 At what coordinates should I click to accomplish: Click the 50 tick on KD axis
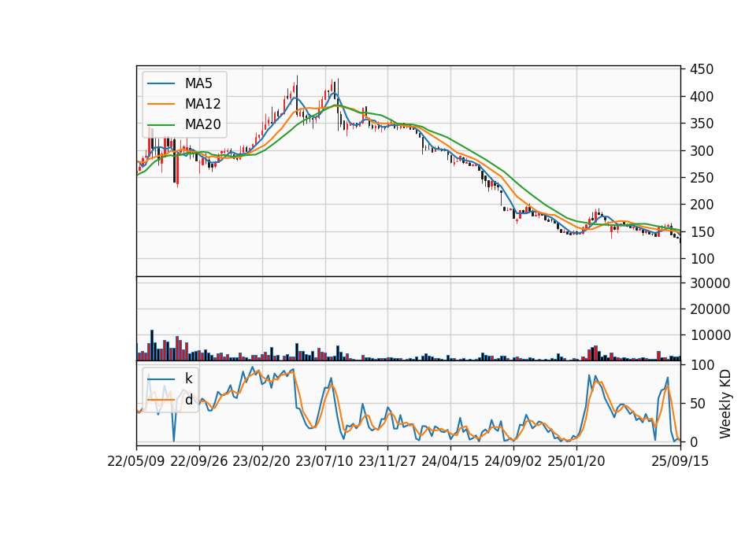pos(698,404)
